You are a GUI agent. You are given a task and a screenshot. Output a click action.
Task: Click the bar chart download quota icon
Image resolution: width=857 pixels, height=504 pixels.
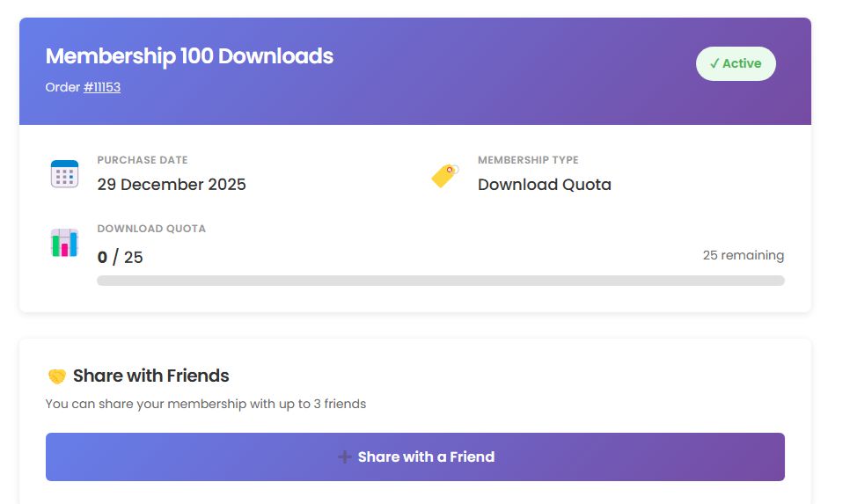point(64,243)
